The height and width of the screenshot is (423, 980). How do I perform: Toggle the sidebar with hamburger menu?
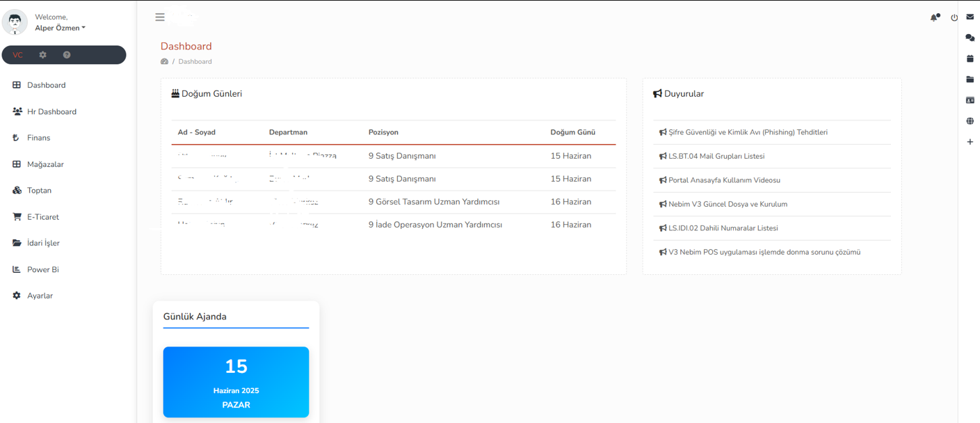point(160,17)
